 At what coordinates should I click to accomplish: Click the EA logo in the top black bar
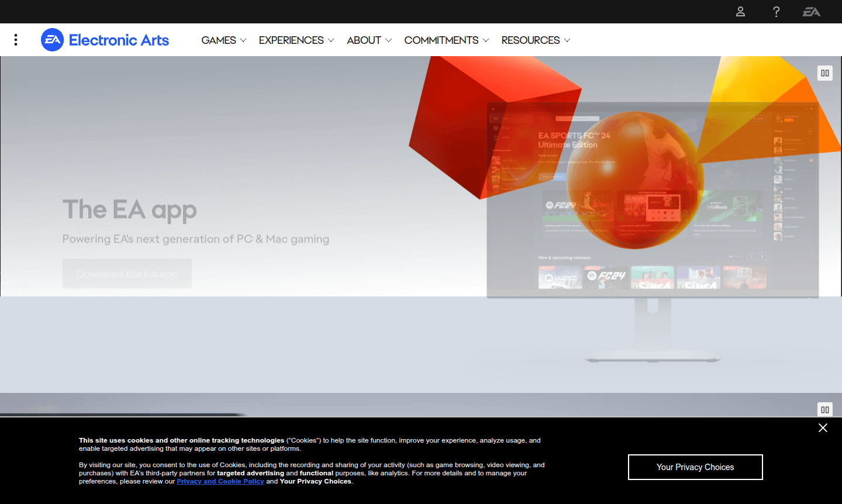811,12
